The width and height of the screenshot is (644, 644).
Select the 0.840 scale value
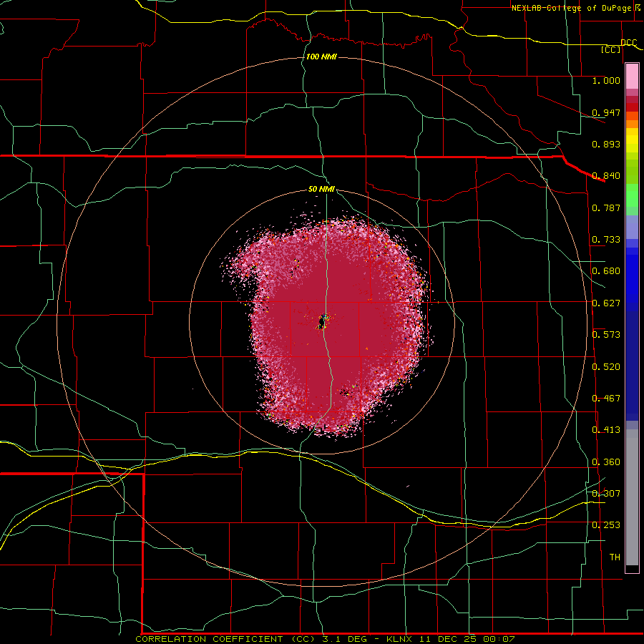[606, 176]
